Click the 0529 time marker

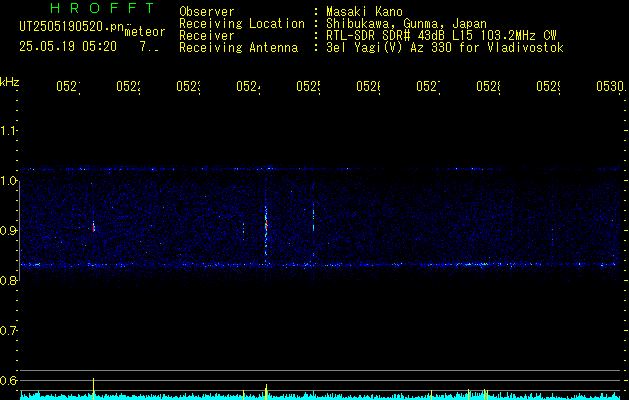click(x=548, y=86)
